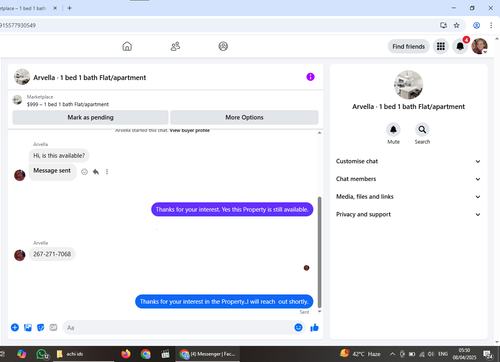Open Chrome profile icon in toolbar
This screenshot has height=362, width=500.
pos(477,25)
